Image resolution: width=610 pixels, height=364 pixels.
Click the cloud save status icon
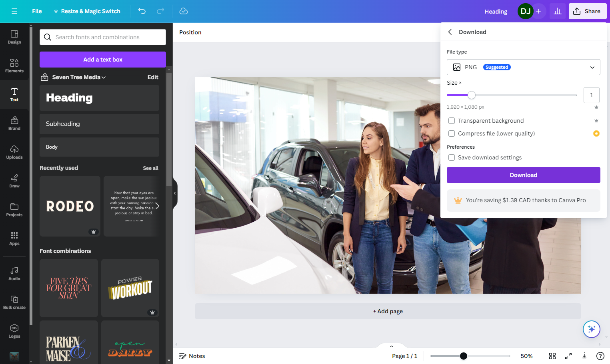184,11
